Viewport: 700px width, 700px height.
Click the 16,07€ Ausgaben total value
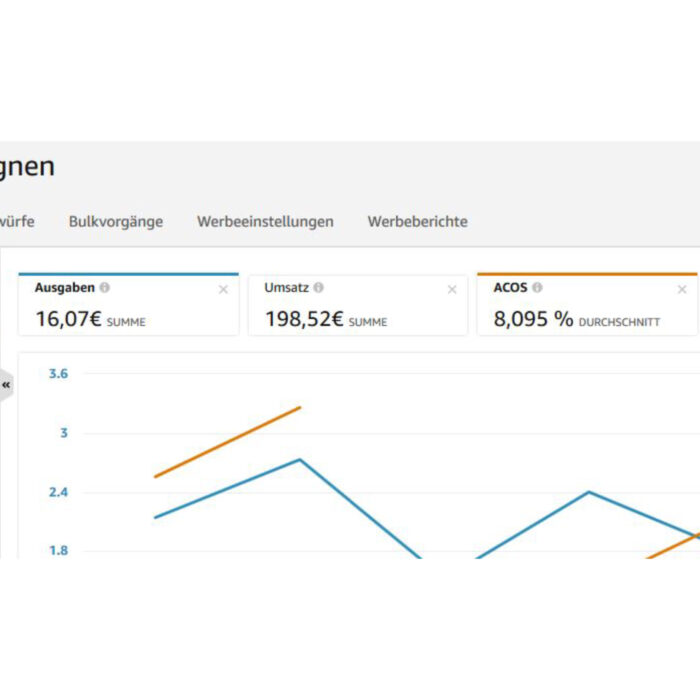(x=69, y=319)
